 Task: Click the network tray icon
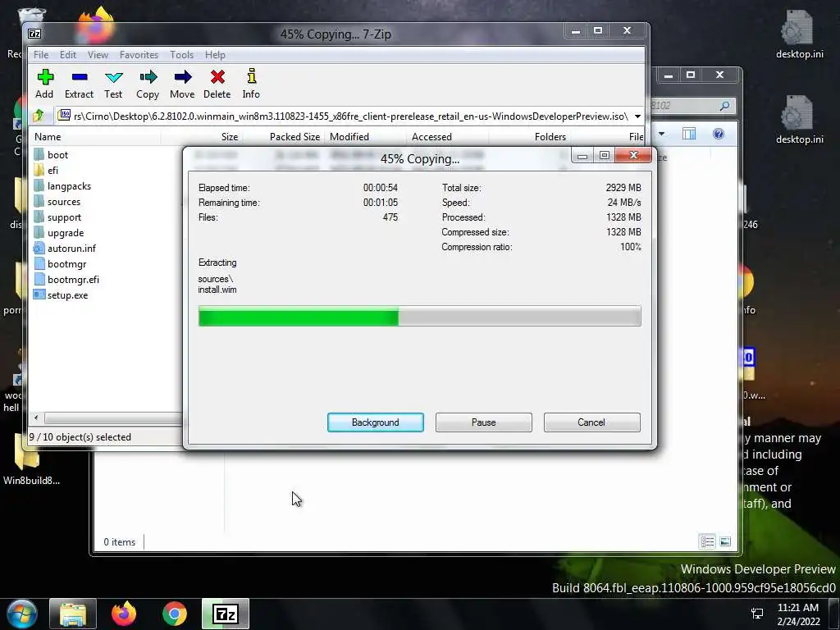[x=757, y=614]
